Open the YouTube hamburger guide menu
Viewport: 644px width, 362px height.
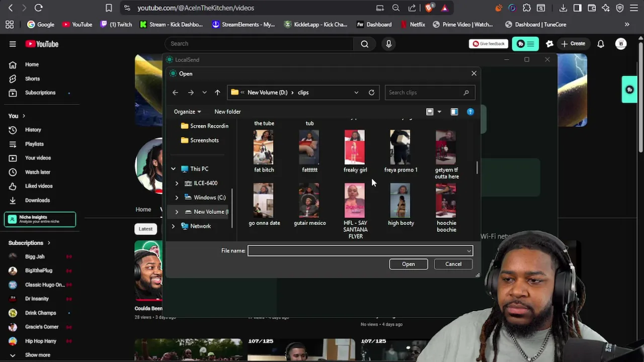coord(13,44)
